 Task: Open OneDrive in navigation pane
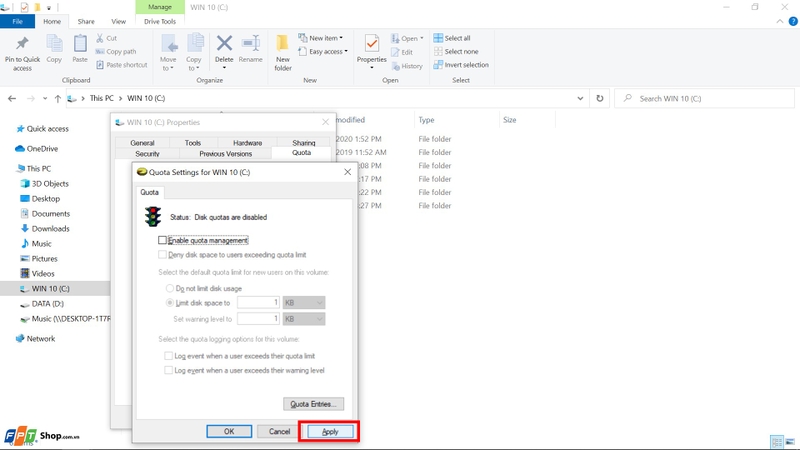[x=37, y=149]
